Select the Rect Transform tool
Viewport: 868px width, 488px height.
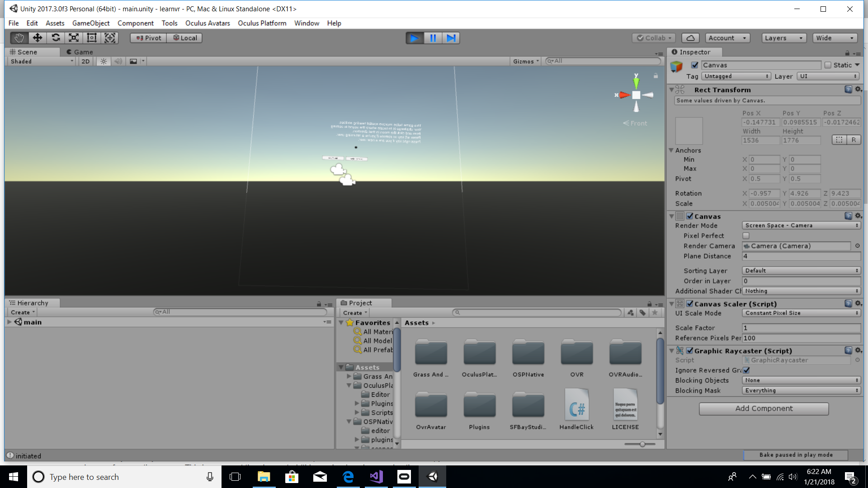[x=92, y=38]
